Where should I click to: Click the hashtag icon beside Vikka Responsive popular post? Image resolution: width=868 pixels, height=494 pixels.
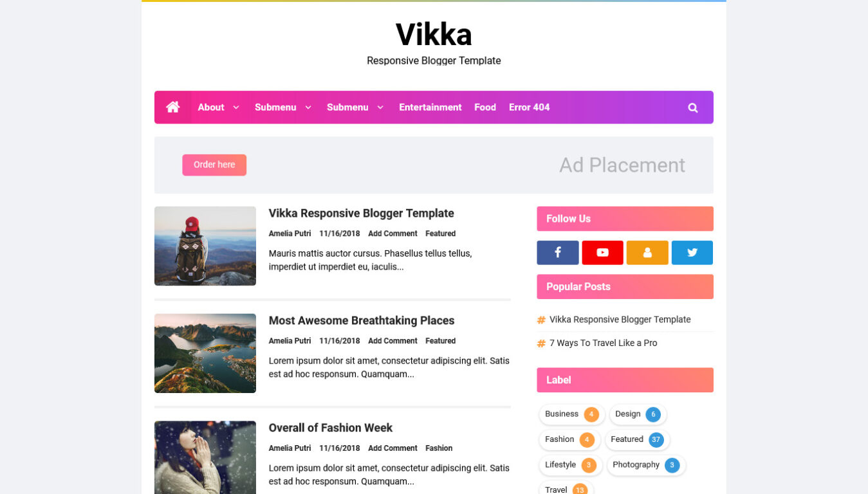(x=541, y=320)
